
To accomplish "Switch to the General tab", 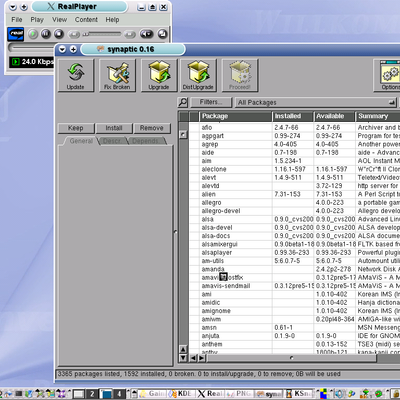I will (81, 141).
